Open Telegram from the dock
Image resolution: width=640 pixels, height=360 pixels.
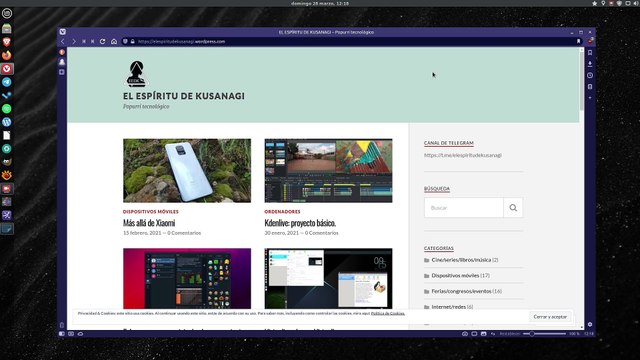[7, 82]
